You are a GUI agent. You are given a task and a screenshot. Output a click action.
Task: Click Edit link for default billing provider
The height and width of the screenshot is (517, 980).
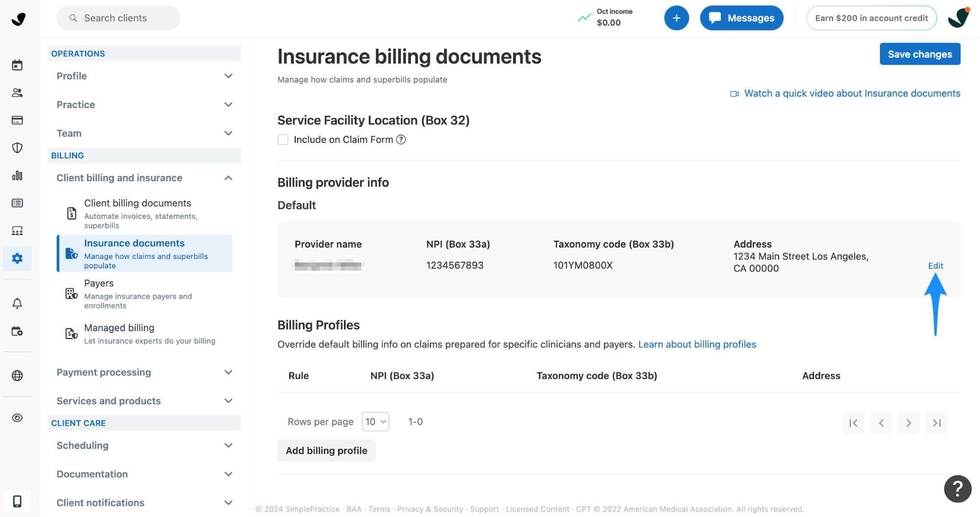click(935, 266)
